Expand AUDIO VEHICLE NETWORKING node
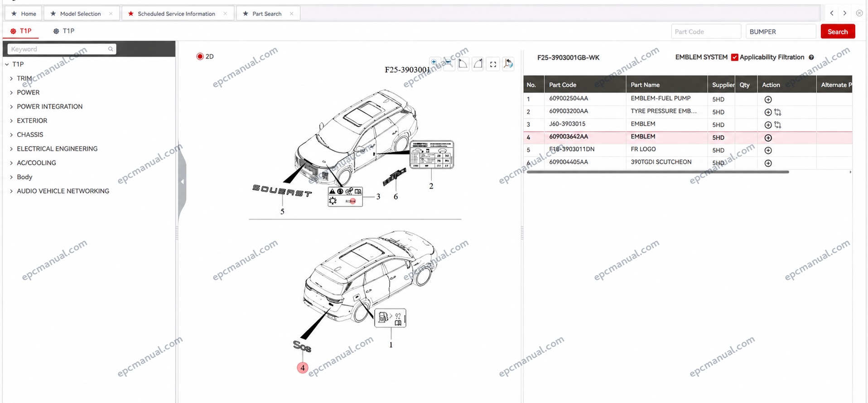Screen dimensions: 868x403 [11, 191]
